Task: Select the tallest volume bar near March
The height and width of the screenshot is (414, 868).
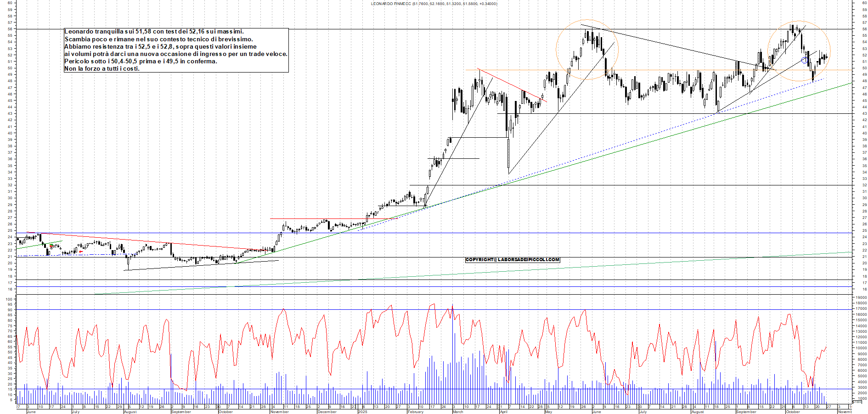Action: [x=452, y=353]
